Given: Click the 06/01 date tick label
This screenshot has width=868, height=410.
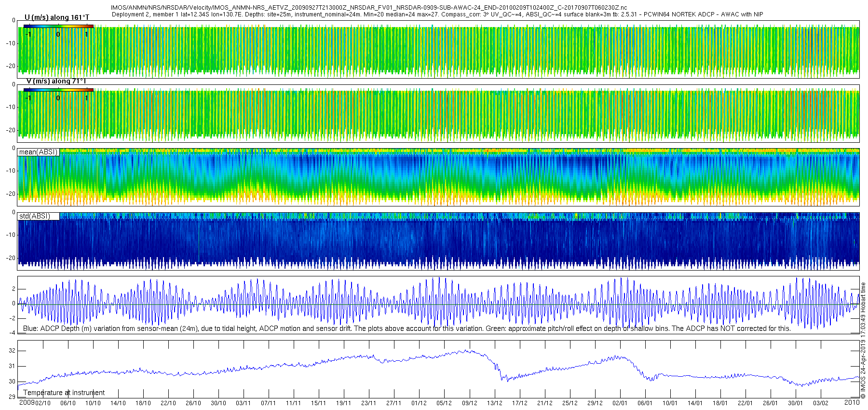Looking at the screenshot, I should (x=645, y=403).
